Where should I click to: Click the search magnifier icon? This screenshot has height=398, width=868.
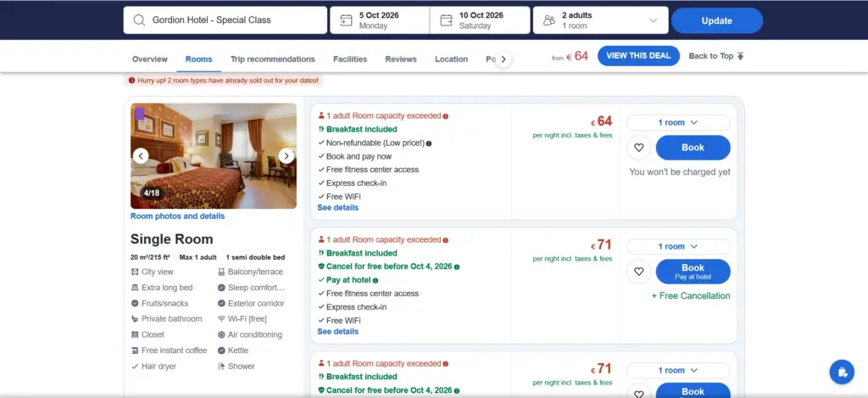(139, 20)
